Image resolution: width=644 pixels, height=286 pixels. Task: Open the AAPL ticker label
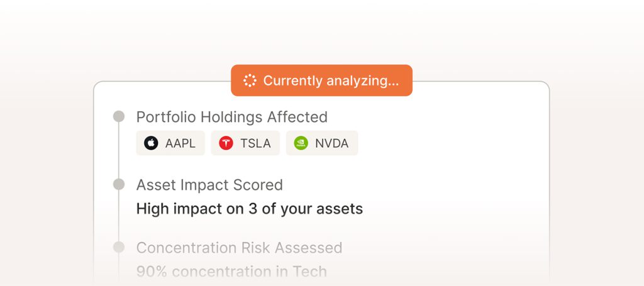tap(180, 143)
